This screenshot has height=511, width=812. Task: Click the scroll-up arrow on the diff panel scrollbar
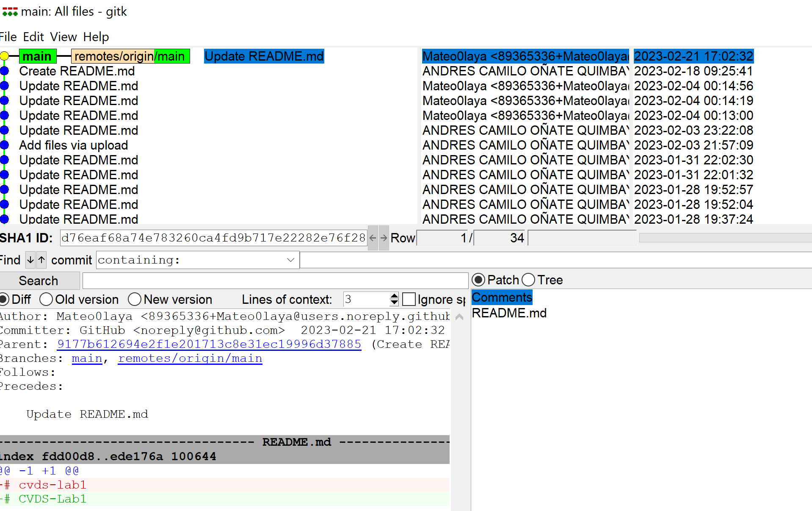coord(459,317)
